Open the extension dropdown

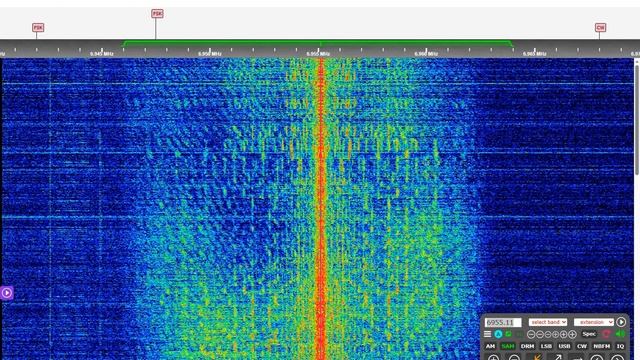point(594,322)
